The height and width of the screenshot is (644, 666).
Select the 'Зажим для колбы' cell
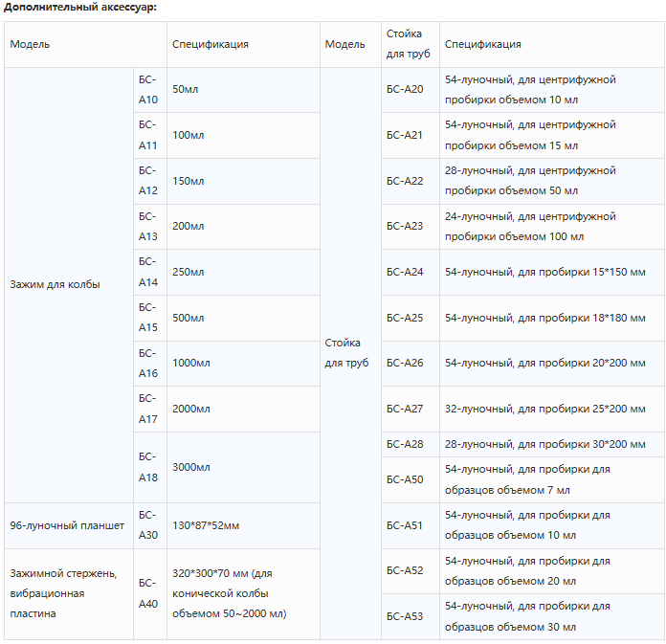pos(69,284)
